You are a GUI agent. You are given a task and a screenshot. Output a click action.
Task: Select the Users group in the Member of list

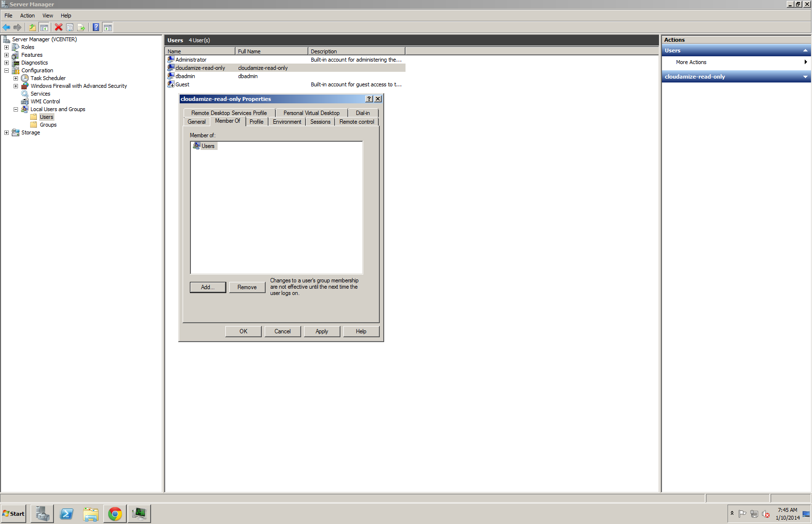(208, 146)
